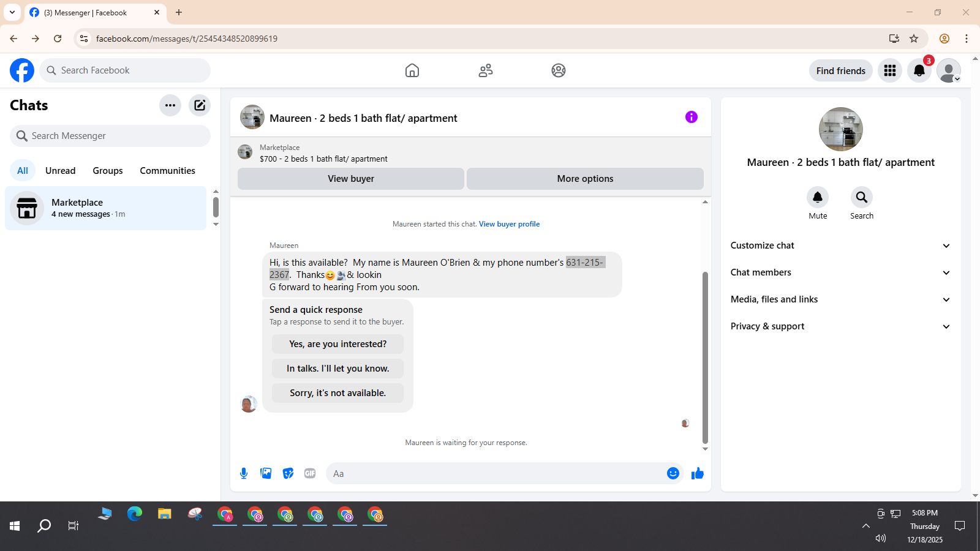Viewport: 980px width, 551px height.
Task: Click chat list scrollbar thumb
Action: 216,207
